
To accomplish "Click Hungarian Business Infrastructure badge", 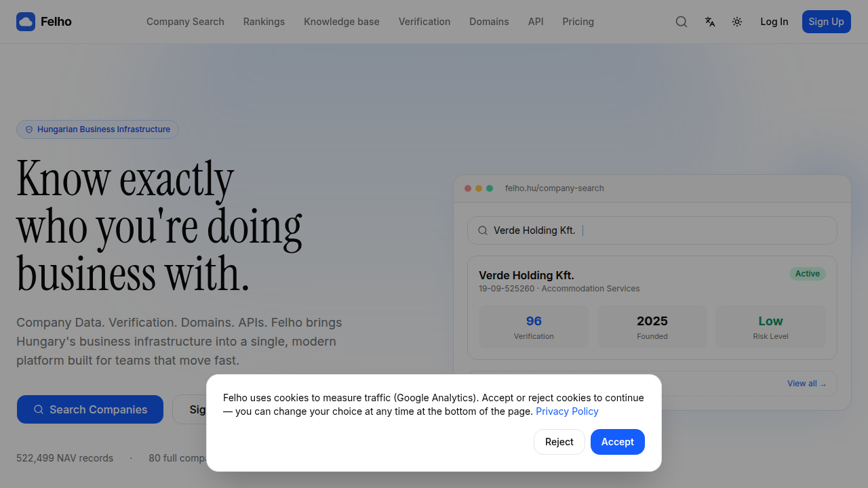I will [x=98, y=129].
